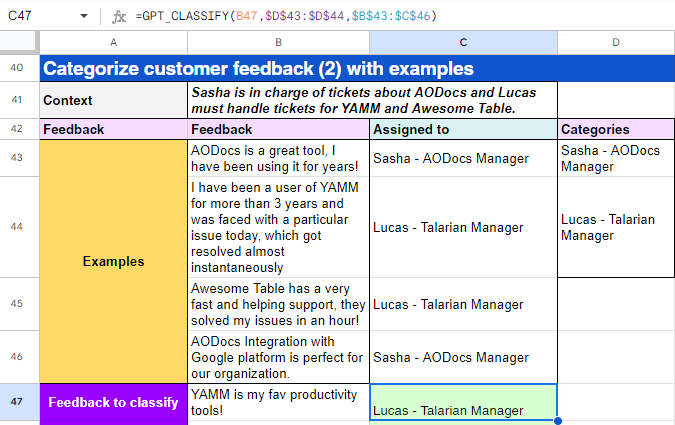The image size is (675, 425).
Task: Click the fx function icon
Action: pos(118,16)
